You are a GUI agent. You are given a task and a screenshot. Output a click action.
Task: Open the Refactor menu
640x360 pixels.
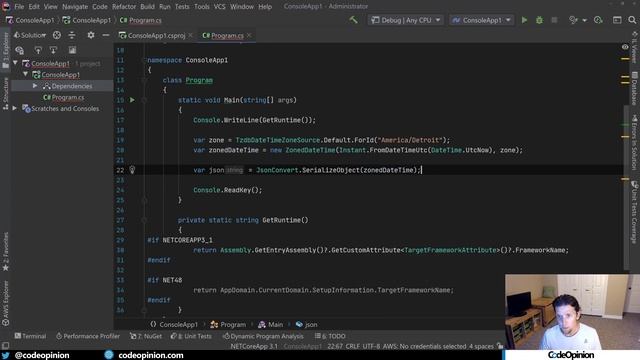pos(124,7)
